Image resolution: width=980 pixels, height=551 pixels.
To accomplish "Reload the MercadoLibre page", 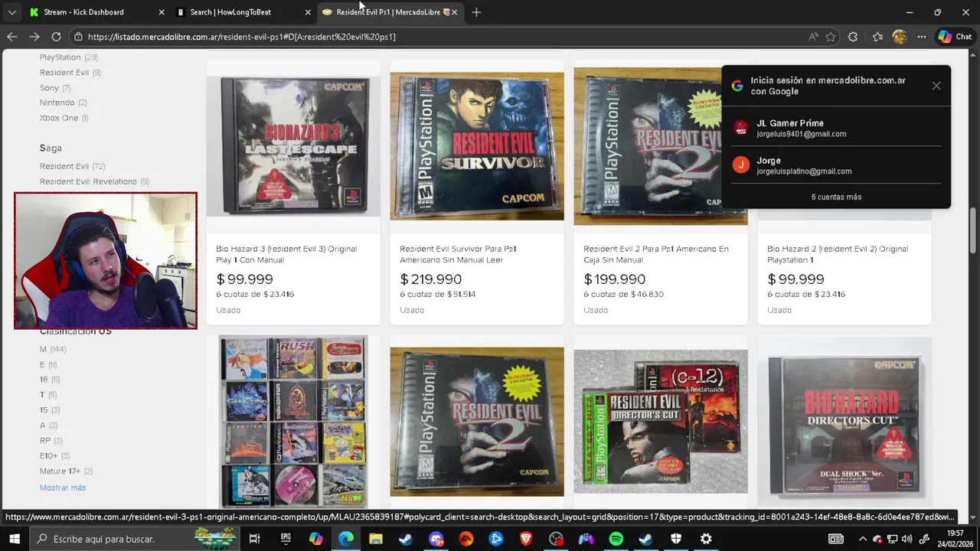I will tap(56, 37).
